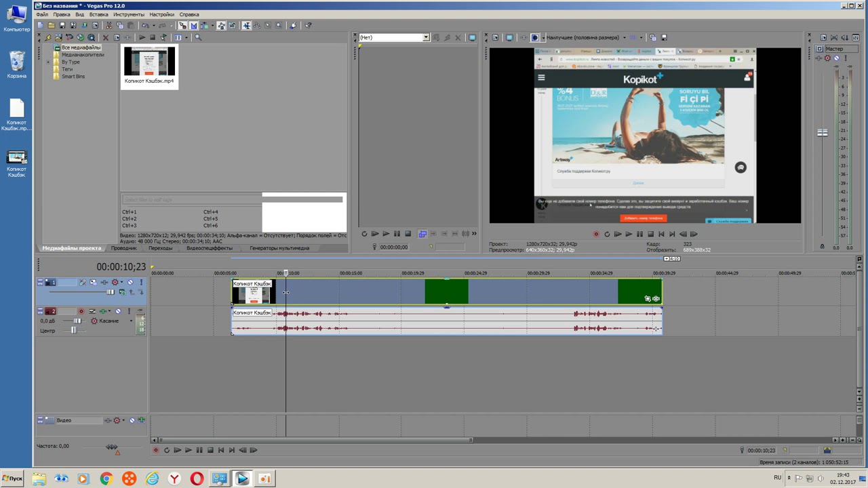This screenshot has width=868, height=488.
Task: Mute video track 1
Action: point(130,283)
